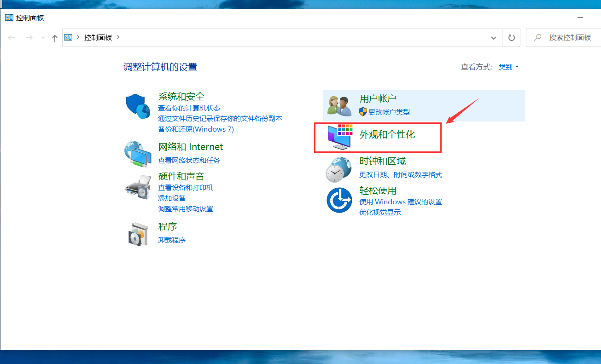Screen dimensions: 601x364
Task: Open the 类别 view mode dropdown
Action: 508,67
